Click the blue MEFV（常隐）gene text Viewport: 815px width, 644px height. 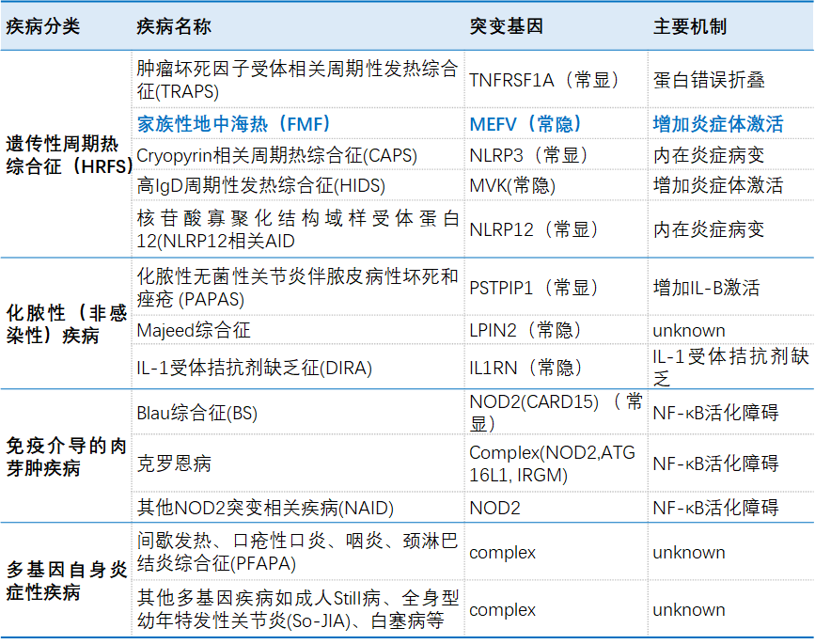(525, 124)
